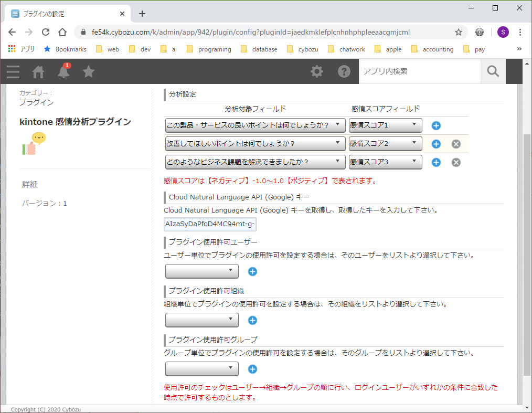Open favorites star in kintone header
The image size is (532, 413).
click(x=89, y=71)
